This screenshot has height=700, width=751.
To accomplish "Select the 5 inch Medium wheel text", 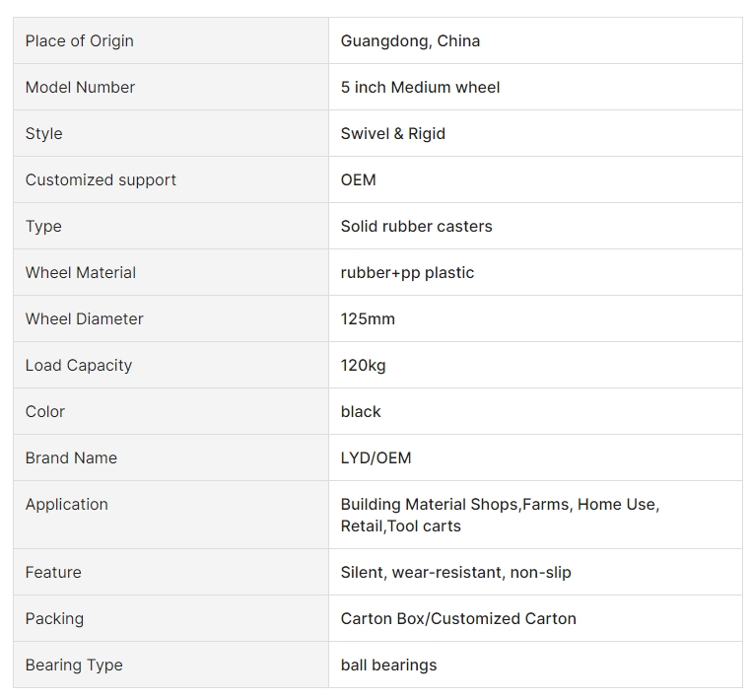I will coord(420,87).
